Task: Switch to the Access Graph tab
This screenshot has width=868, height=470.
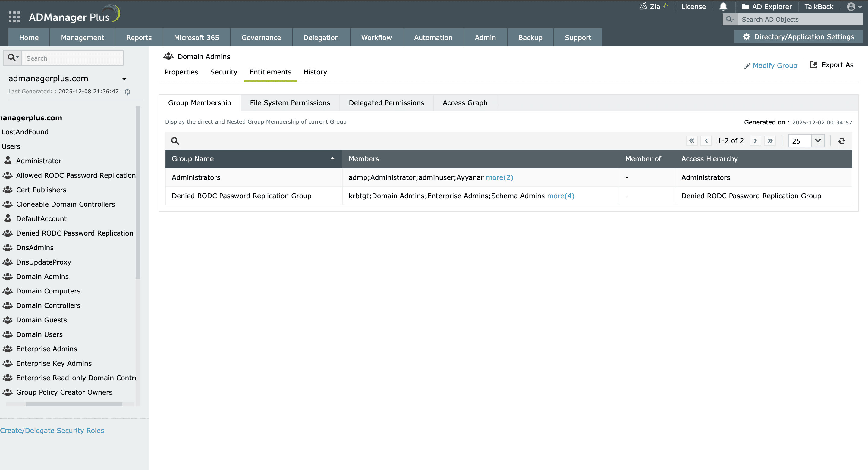Action: coord(465,102)
